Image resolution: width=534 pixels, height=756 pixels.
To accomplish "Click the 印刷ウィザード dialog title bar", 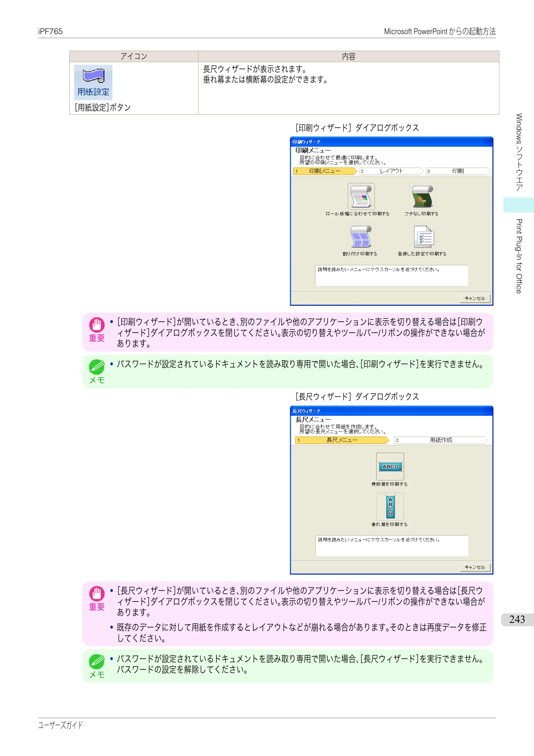I will (x=391, y=142).
